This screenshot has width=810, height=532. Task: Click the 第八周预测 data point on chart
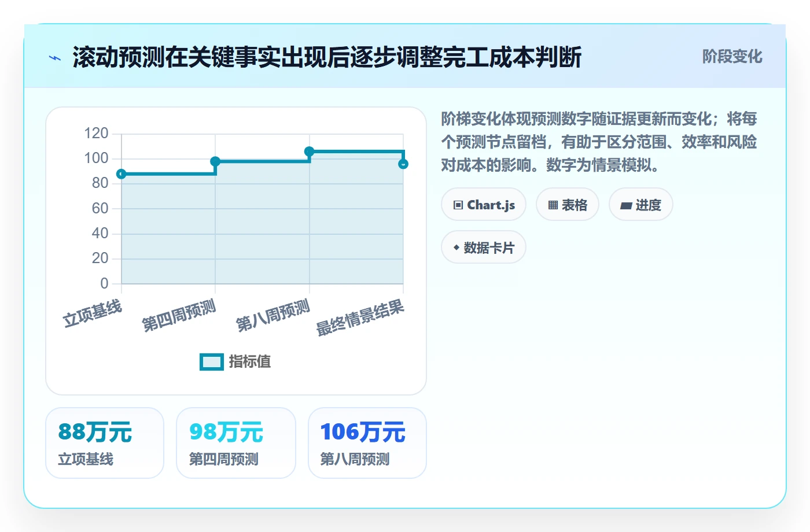pos(310,152)
